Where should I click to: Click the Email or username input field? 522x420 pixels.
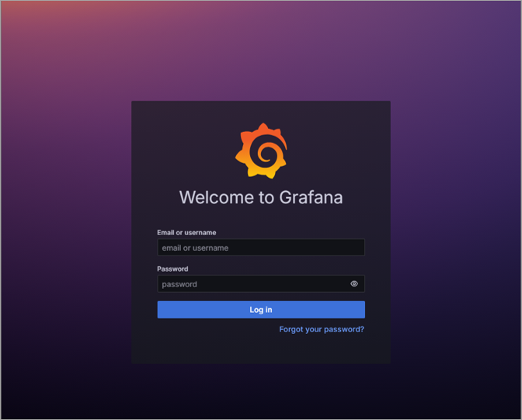click(260, 248)
